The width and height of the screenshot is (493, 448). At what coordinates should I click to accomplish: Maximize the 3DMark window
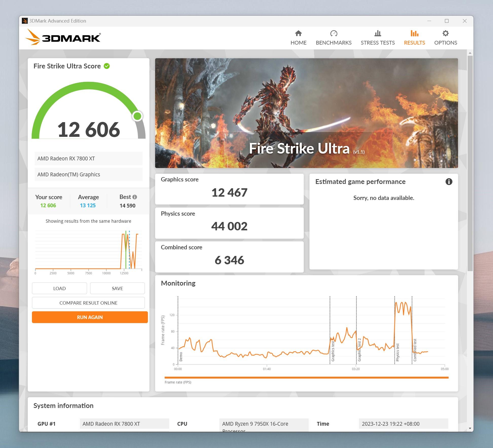tap(447, 21)
